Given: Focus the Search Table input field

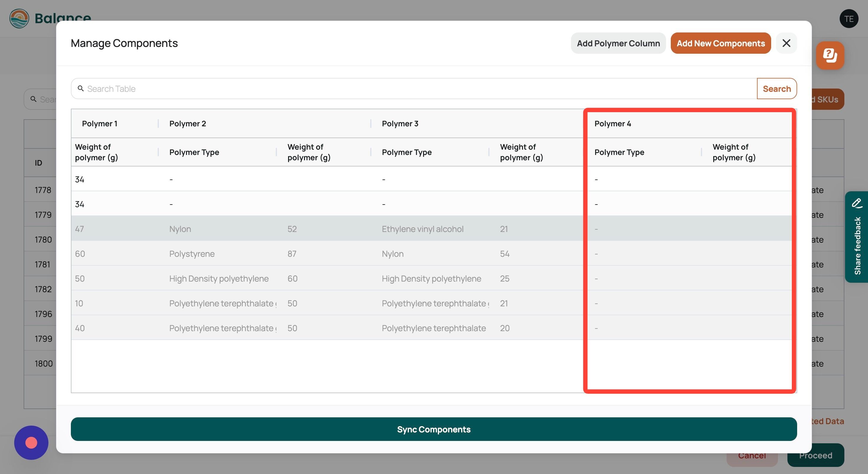Looking at the screenshot, I should (414, 89).
